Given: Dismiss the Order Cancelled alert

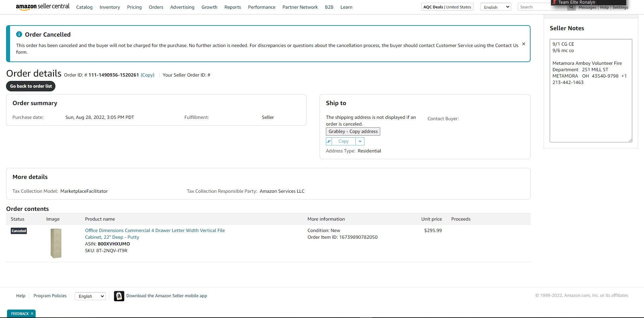Looking at the screenshot, I should pyautogui.click(x=524, y=44).
